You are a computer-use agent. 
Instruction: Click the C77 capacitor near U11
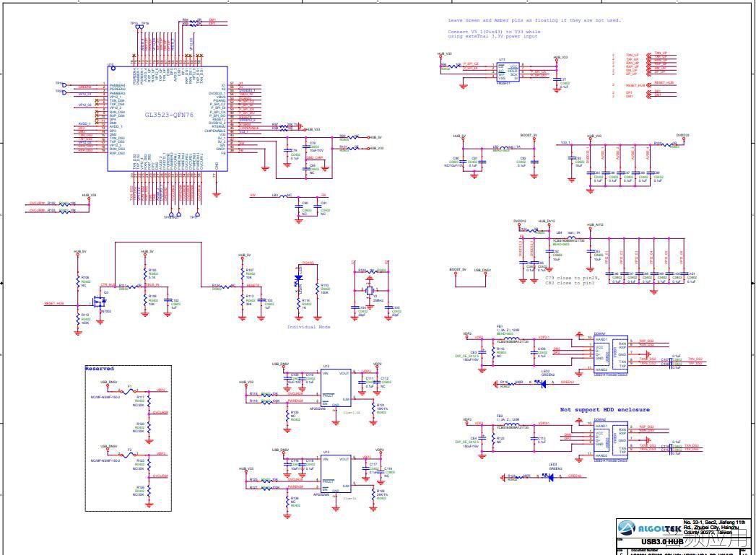[x=558, y=81]
